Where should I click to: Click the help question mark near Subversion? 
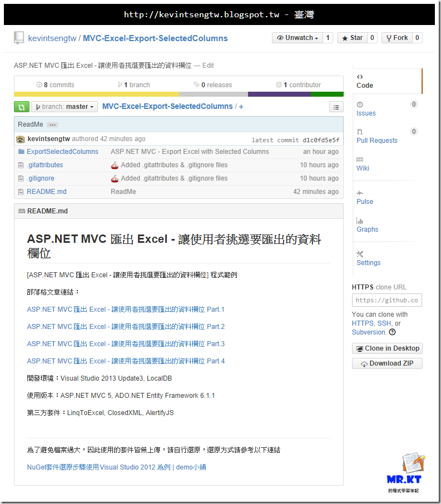(392, 332)
